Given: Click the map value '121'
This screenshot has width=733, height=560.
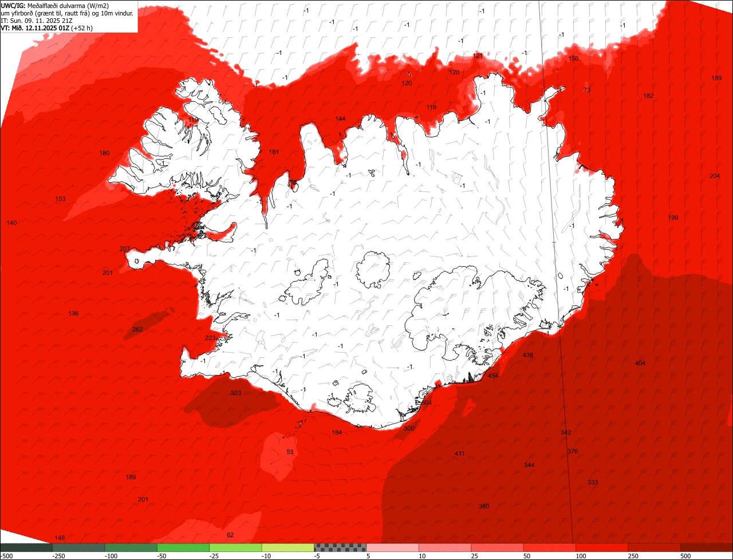Looking at the screenshot, I should [x=478, y=56].
